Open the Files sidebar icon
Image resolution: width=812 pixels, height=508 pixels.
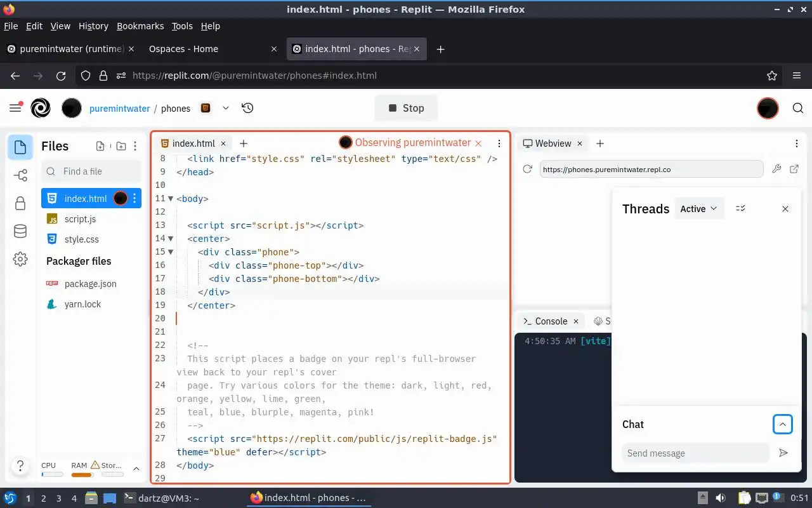pos(20,147)
